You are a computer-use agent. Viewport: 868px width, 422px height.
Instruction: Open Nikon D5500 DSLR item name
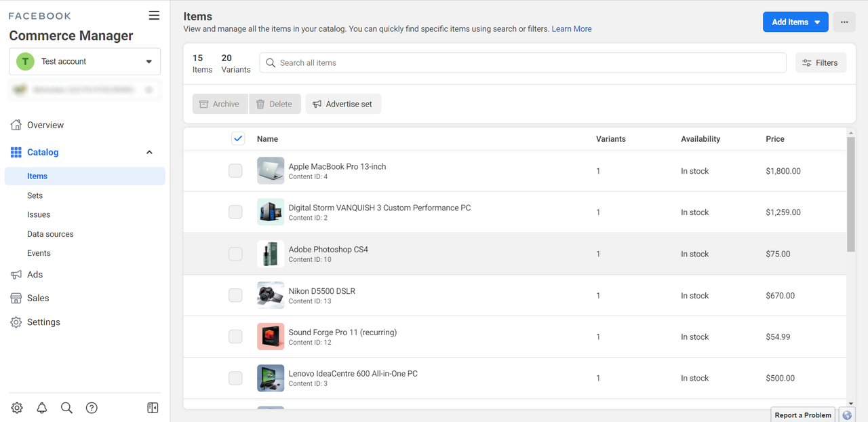pos(321,291)
